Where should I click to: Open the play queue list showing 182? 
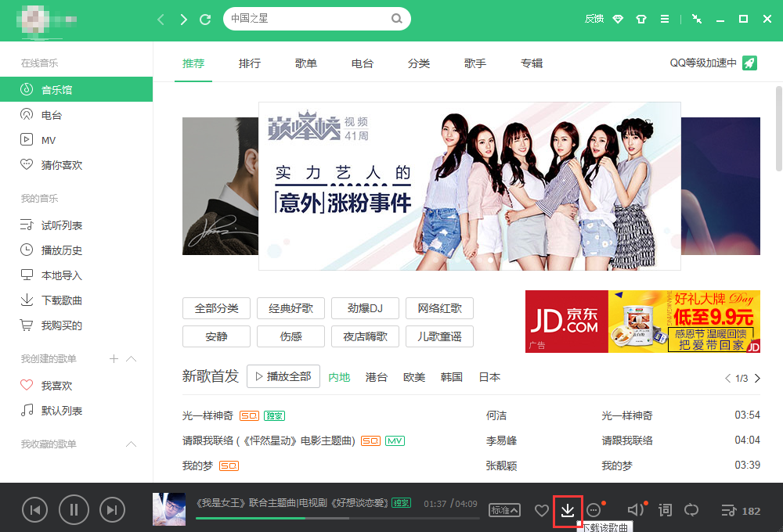pyautogui.click(x=740, y=511)
